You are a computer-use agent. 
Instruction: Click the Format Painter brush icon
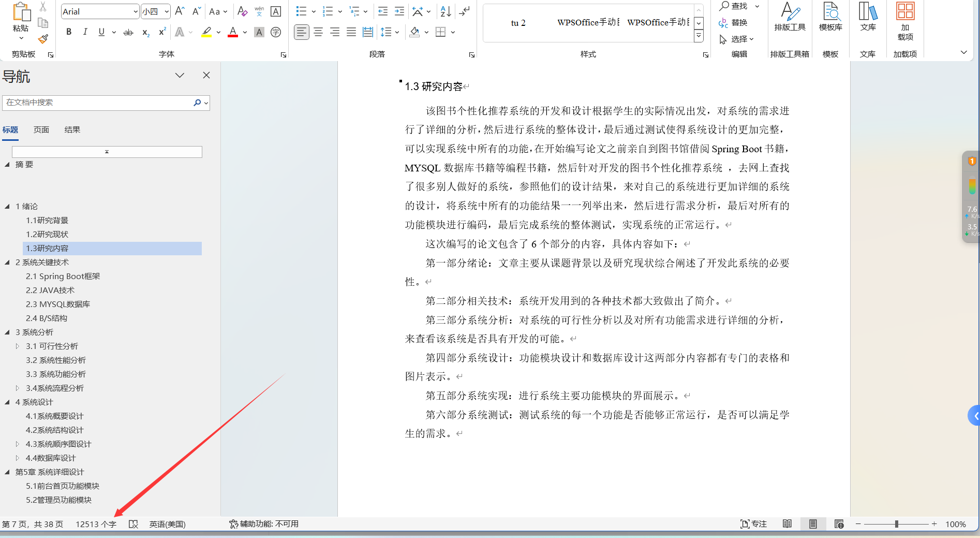(43, 39)
